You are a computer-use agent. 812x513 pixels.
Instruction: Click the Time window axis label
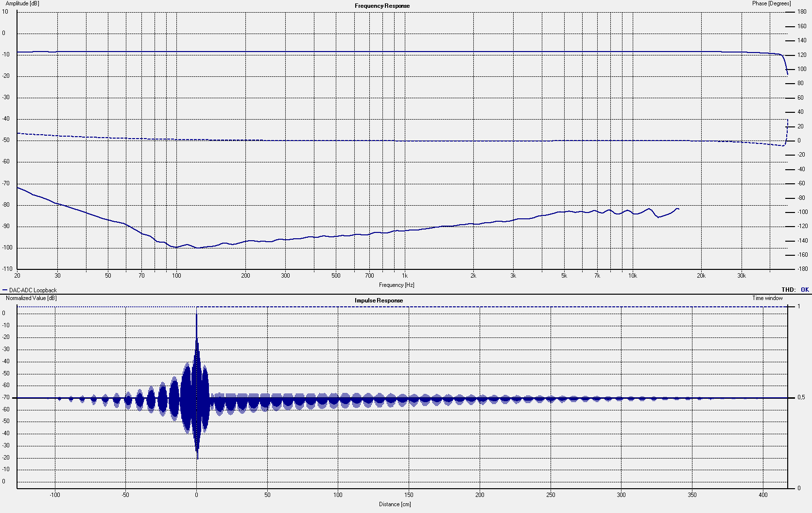(x=767, y=298)
